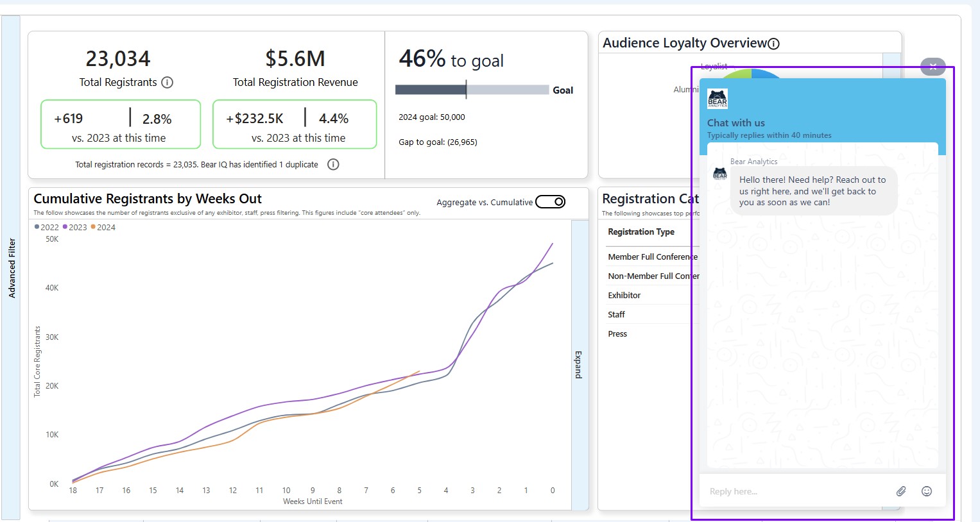
Task: Click info icon beside Total Registrants
Action: point(167,82)
